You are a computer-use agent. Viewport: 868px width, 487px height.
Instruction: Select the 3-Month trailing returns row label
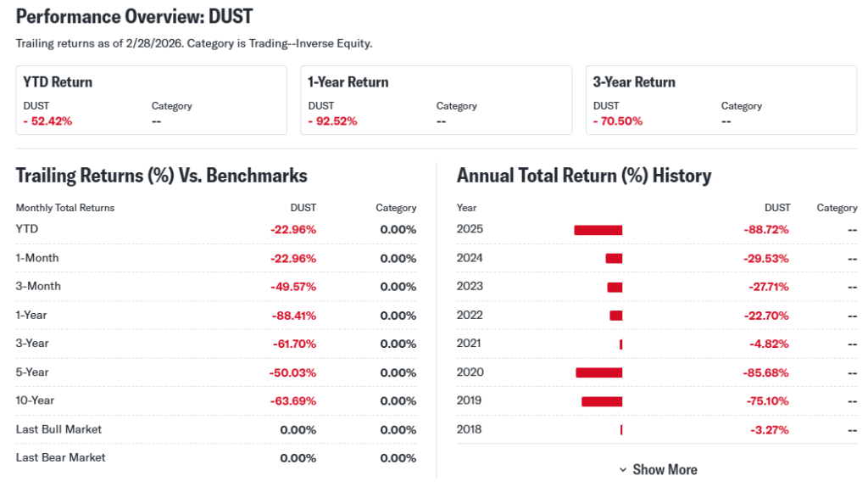(x=38, y=286)
